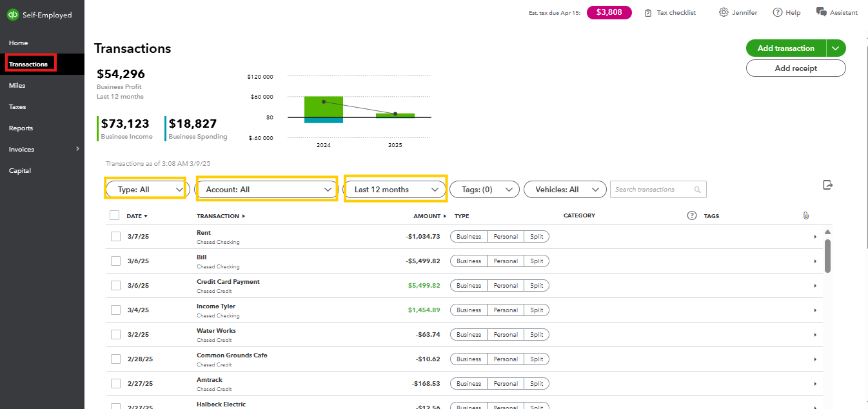Viewport: 868px width, 409px height.
Task: Split the Amtrack transaction
Action: (537, 384)
